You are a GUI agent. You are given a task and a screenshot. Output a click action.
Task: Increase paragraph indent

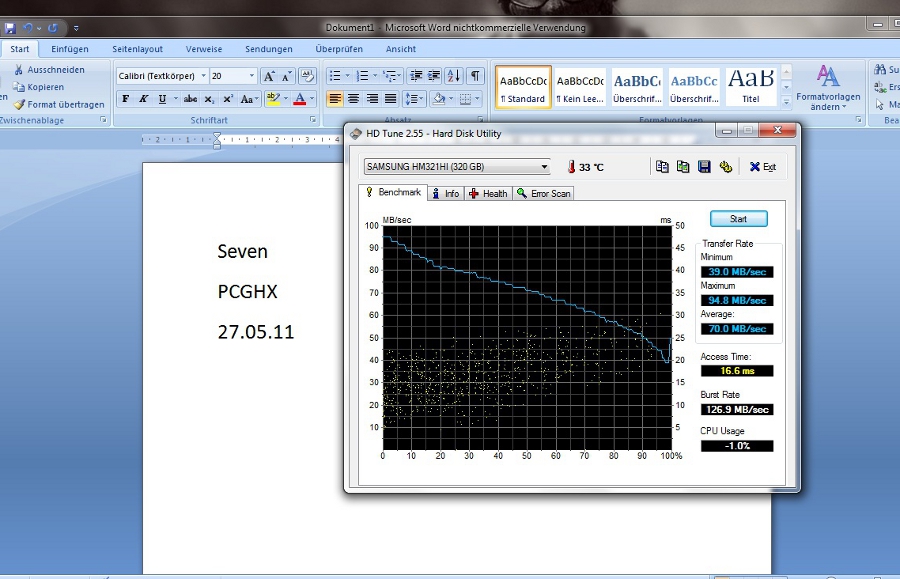434,76
